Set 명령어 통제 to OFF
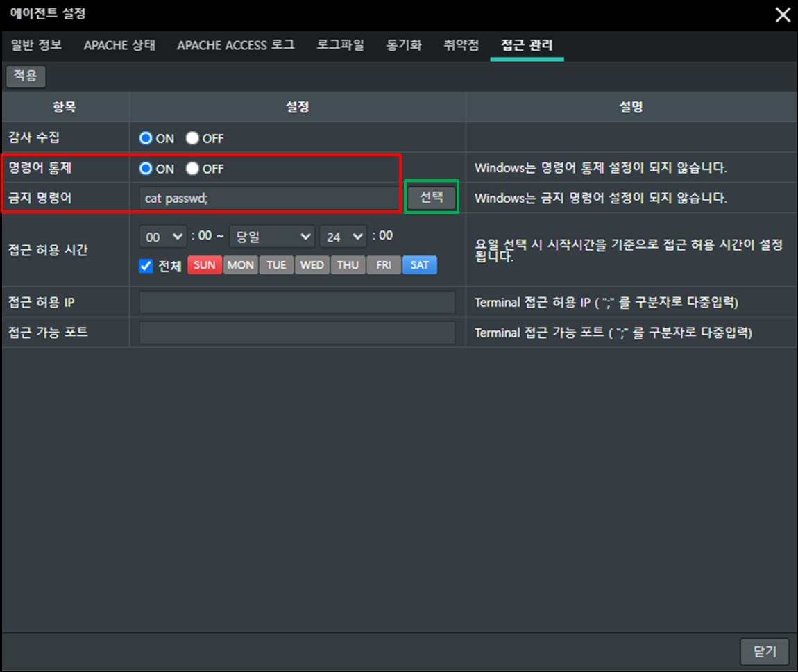 pos(192,169)
